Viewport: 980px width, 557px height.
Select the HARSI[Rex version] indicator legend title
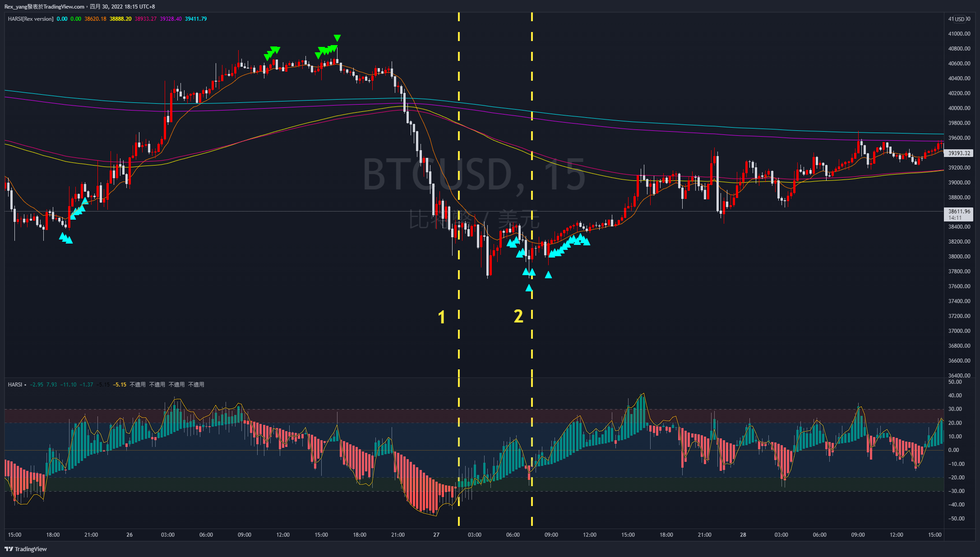[31, 19]
